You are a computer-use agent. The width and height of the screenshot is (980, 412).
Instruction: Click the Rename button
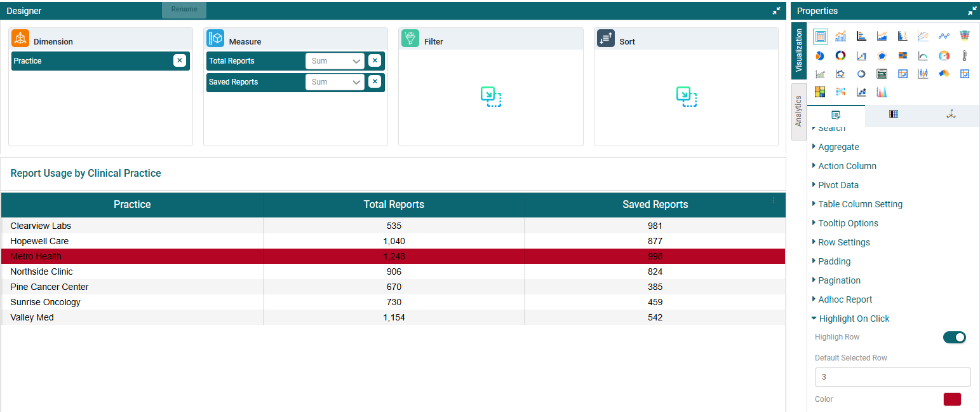tap(184, 10)
